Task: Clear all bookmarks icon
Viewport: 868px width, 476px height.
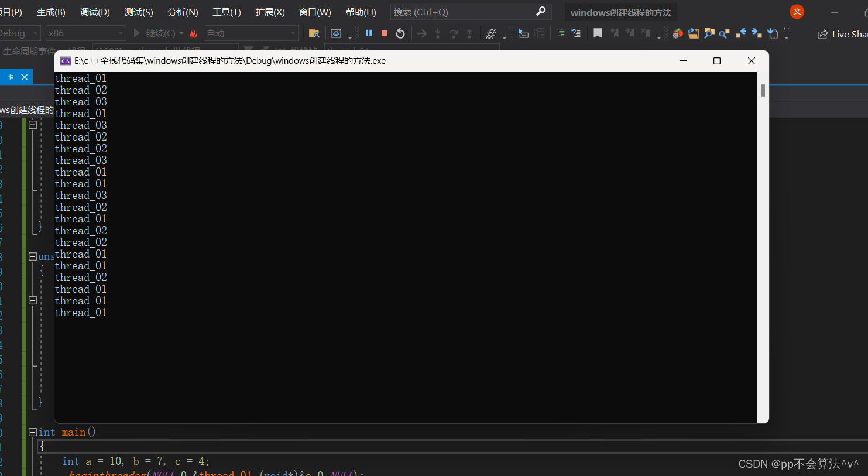Action: [646, 33]
